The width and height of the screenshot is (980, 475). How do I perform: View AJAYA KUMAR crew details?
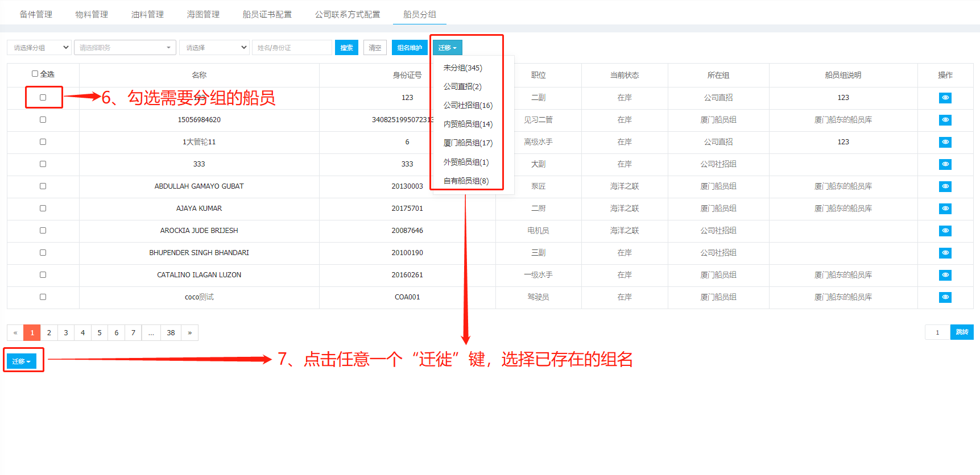(x=945, y=209)
